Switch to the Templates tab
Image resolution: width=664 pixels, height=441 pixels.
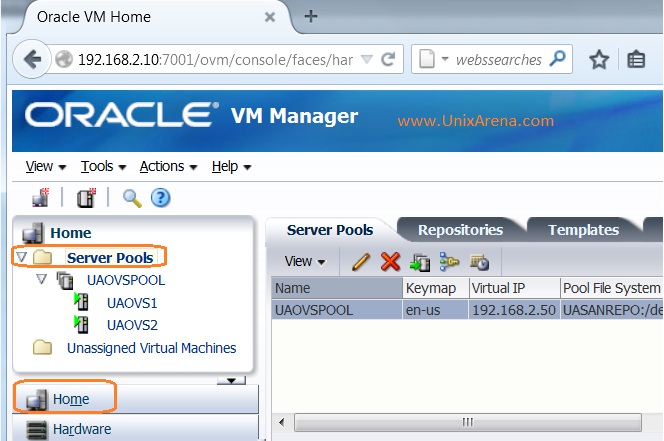[x=583, y=230]
